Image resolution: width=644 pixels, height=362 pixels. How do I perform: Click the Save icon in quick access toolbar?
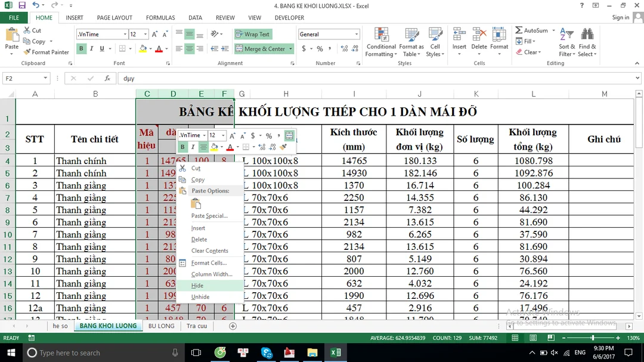click(22, 5)
